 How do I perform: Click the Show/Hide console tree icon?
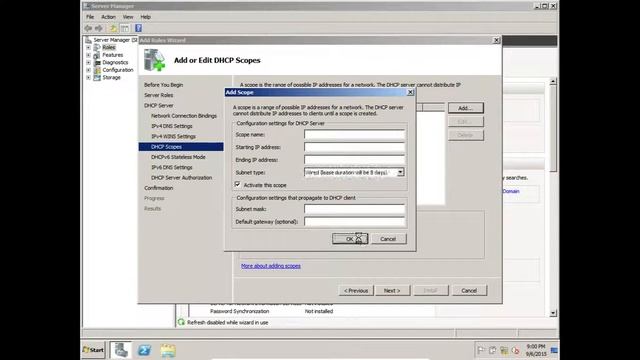[x=125, y=28]
